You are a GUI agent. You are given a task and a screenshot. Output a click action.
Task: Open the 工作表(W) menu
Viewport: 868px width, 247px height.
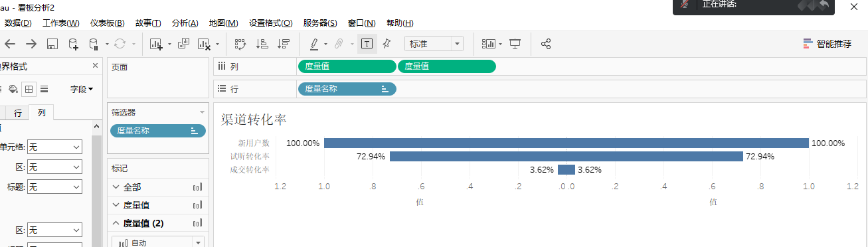pyautogui.click(x=61, y=23)
